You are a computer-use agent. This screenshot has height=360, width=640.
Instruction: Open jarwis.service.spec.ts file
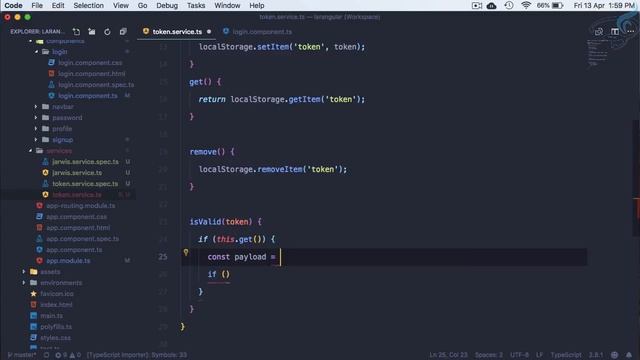[85, 162]
